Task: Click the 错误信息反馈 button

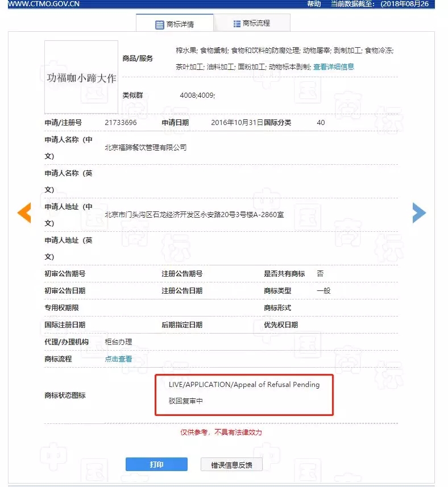Action: coord(231,464)
